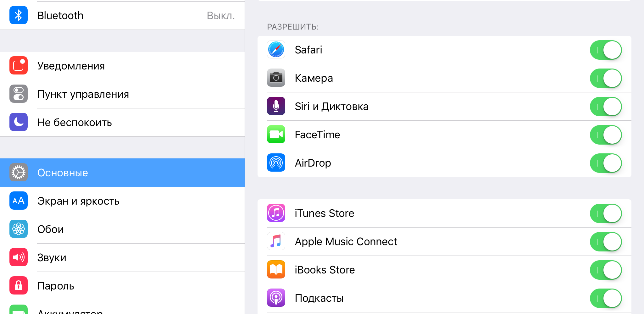Select the Подкасты podcasts icon
644x314 pixels.
[x=276, y=298]
